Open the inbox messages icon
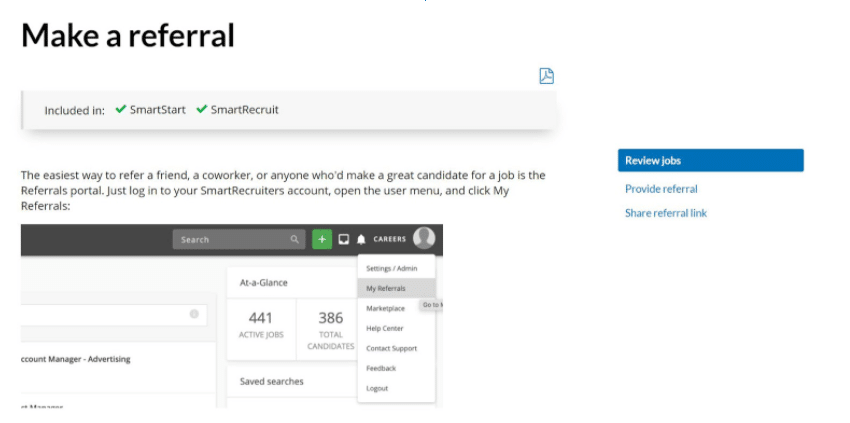The image size is (850, 423). point(343,239)
